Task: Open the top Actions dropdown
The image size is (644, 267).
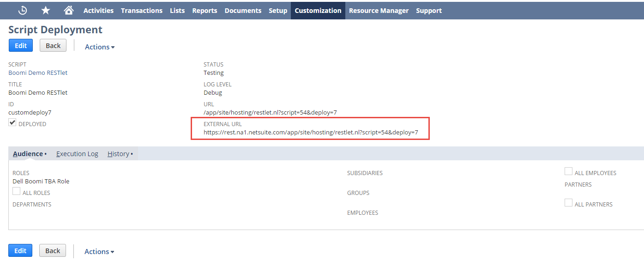Action: tap(99, 47)
